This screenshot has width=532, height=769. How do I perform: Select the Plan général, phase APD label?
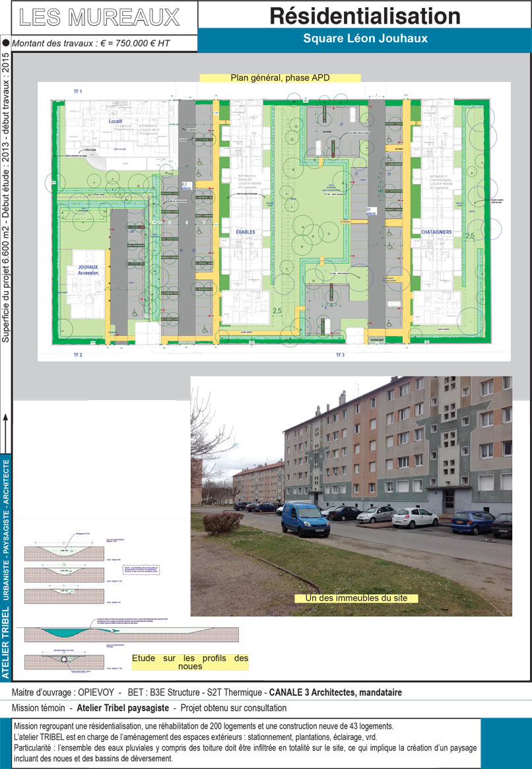(x=280, y=78)
